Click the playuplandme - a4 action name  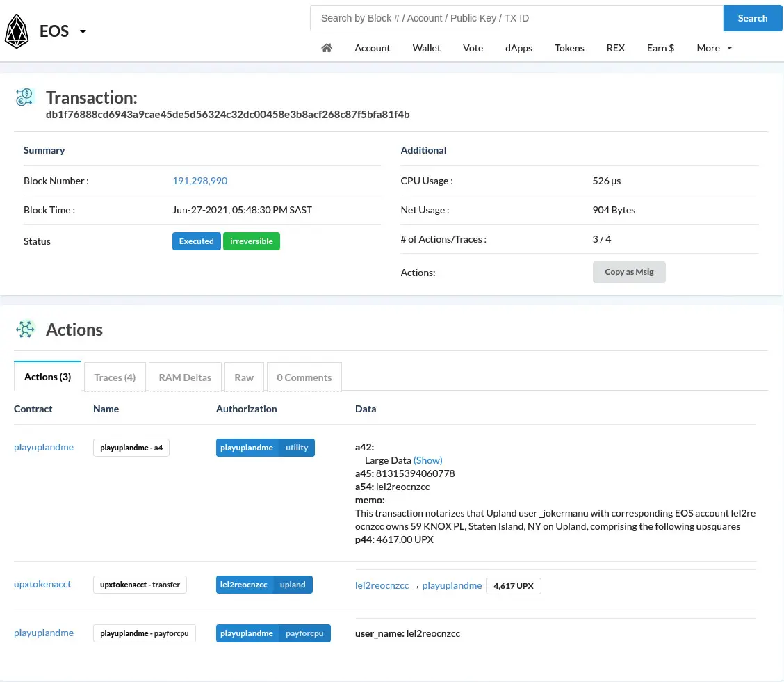(x=131, y=448)
